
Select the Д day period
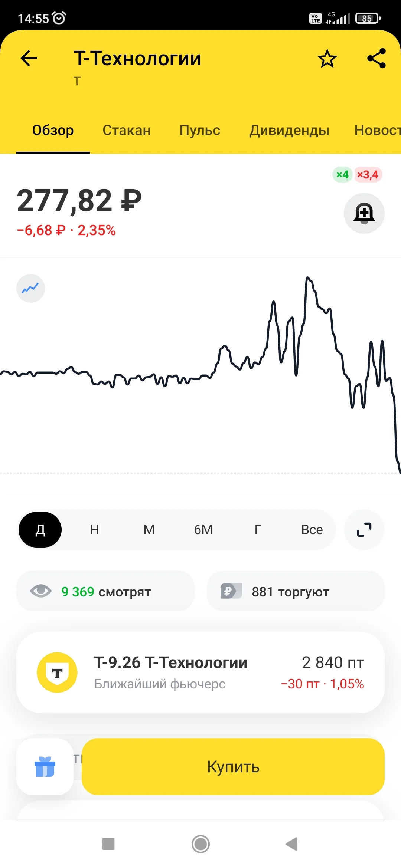tap(40, 530)
